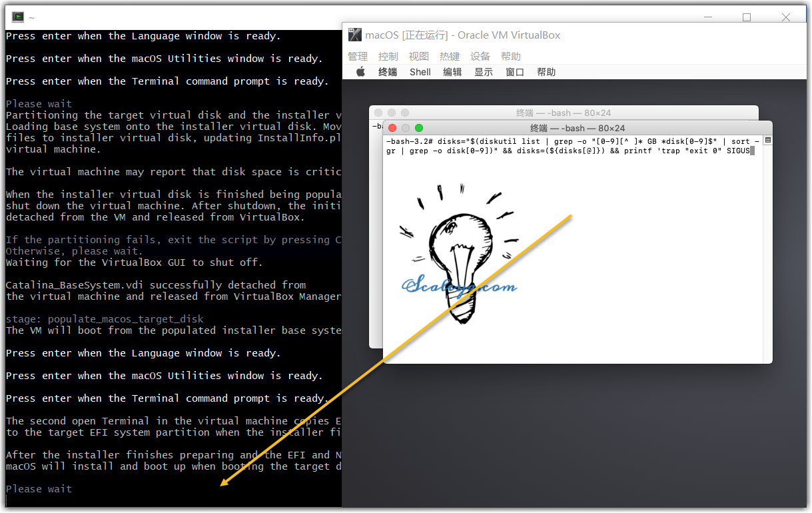Click the Apple logo in macOS menu bar

[x=360, y=72]
